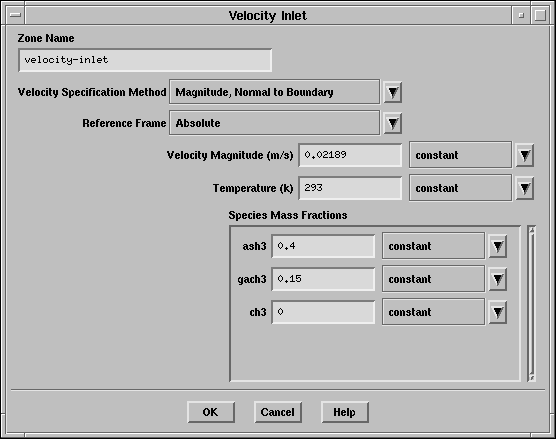Viewport: 556px width, 439px height.
Task: Click the Zone Name label
Action: click(46, 38)
